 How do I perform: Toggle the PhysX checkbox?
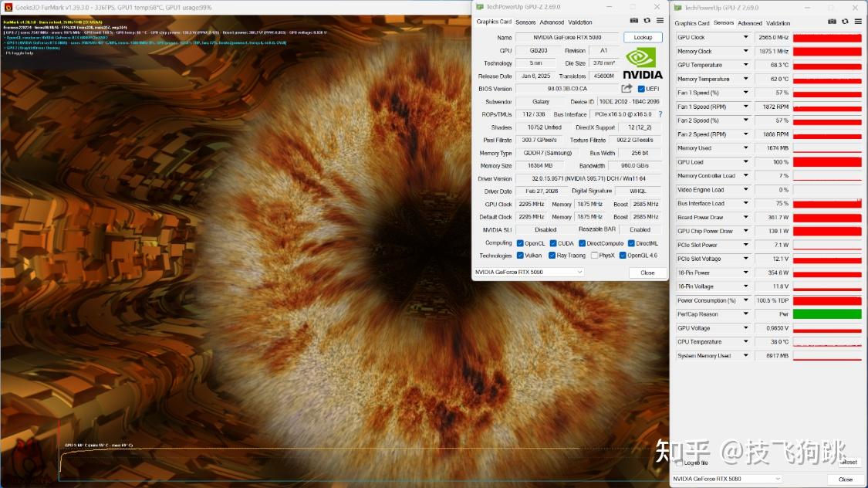pyautogui.click(x=594, y=256)
